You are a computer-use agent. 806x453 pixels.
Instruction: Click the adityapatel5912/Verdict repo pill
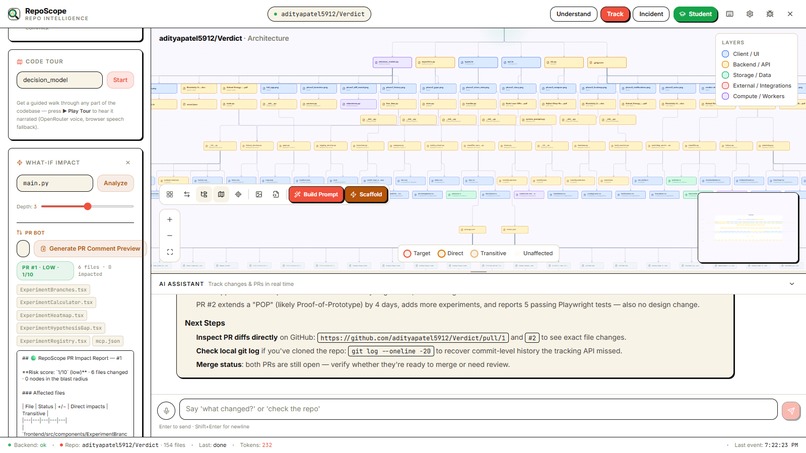pos(319,14)
